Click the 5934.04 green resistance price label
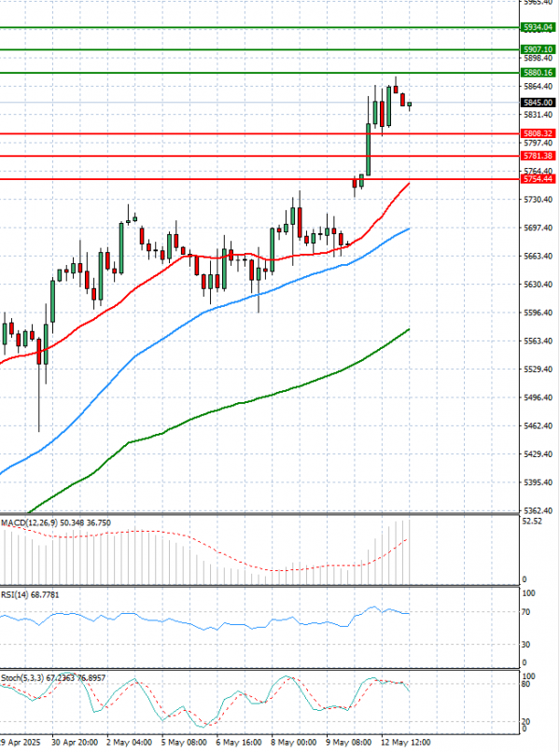 539,28
